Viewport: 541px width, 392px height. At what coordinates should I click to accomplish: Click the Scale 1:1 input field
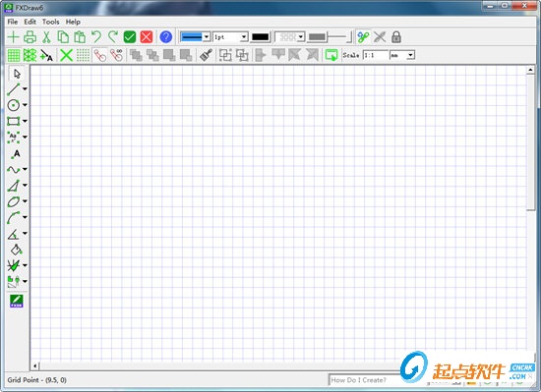(x=375, y=55)
